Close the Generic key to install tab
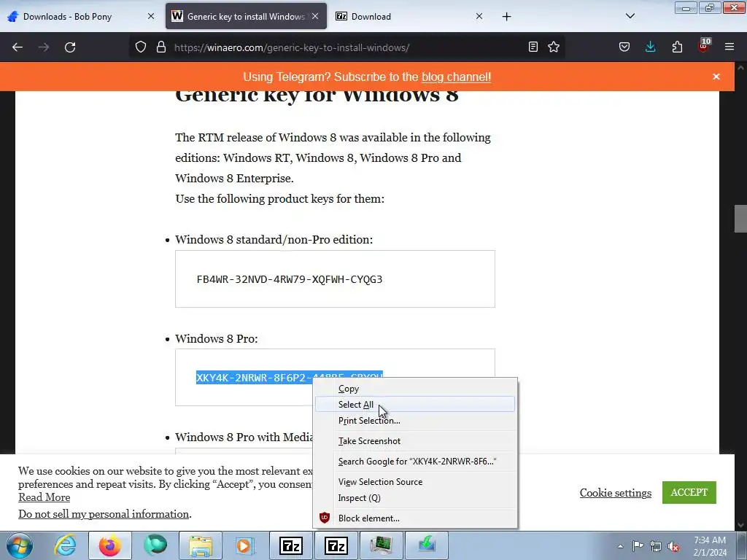Screen dimensions: 747x560 click(315, 16)
